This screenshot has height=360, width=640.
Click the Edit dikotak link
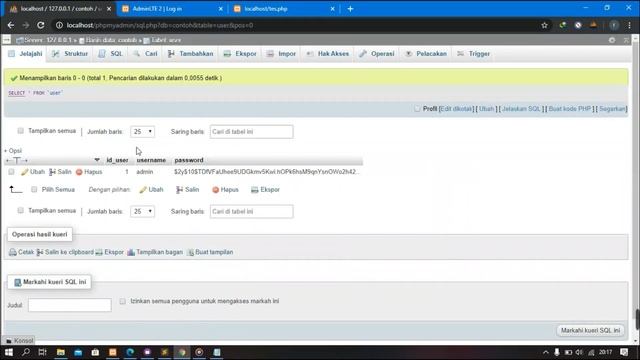pyautogui.click(x=456, y=109)
